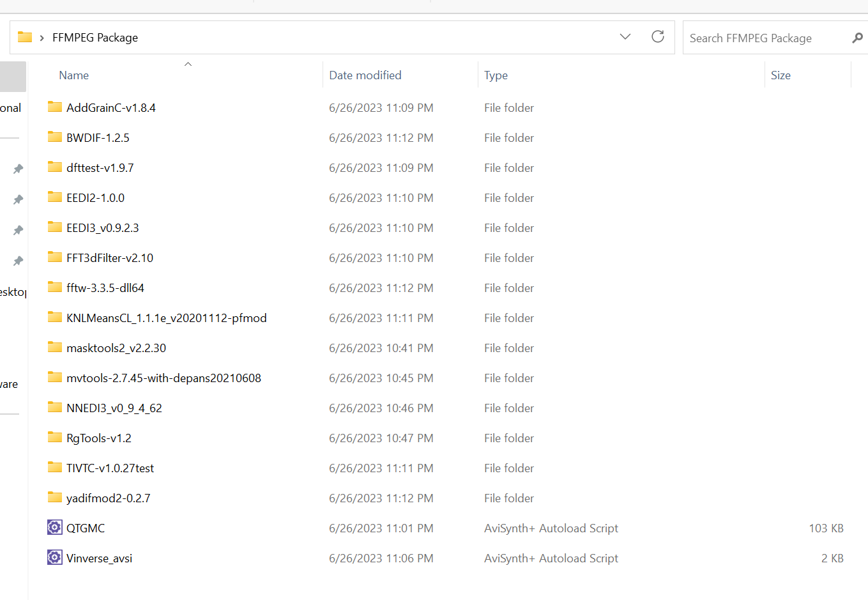This screenshot has height=600, width=868.
Task: Click the fftw-3.3.5-dll64 folder icon
Action: click(x=55, y=287)
